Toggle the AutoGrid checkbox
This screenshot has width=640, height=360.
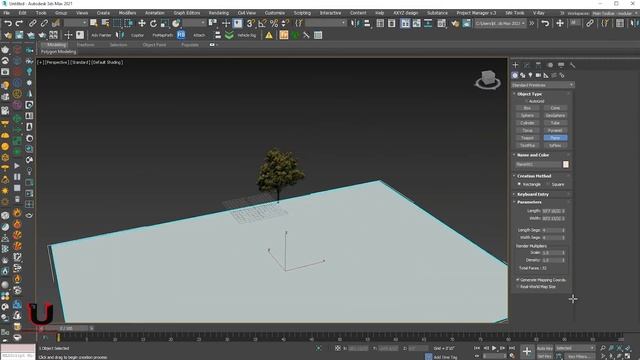pyautogui.click(x=527, y=101)
